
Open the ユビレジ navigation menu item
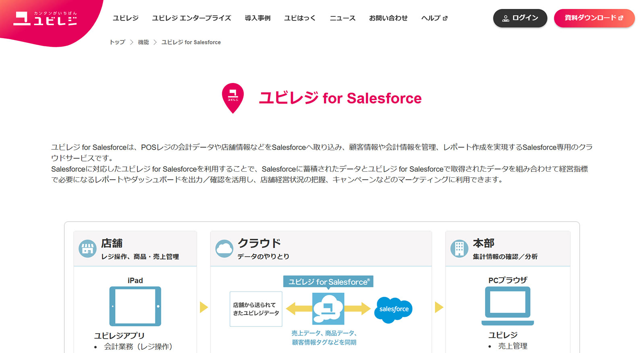tap(126, 18)
